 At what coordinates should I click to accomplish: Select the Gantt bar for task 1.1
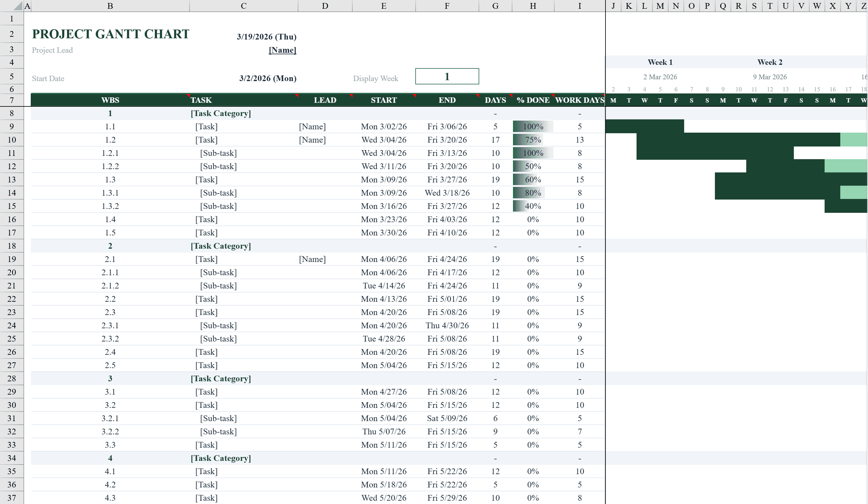(644, 126)
